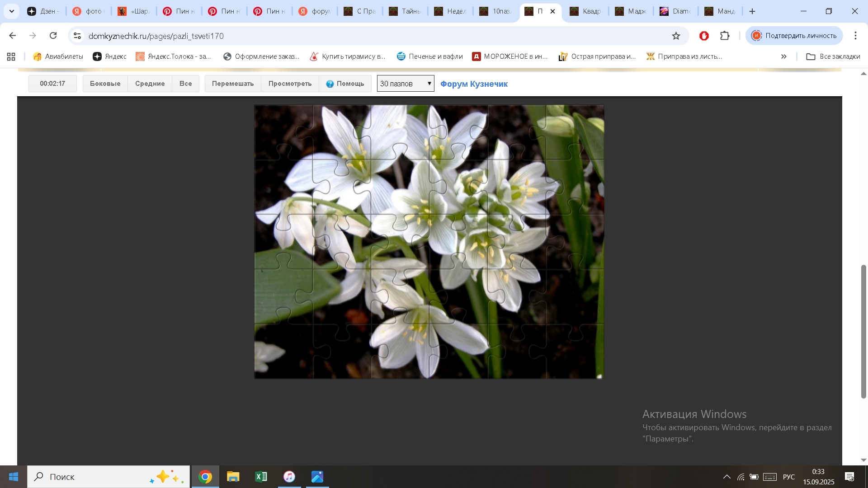Open the Купить тирамису bookmark
This screenshot has width=868, height=488.
pyautogui.click(x=348, y=56)
